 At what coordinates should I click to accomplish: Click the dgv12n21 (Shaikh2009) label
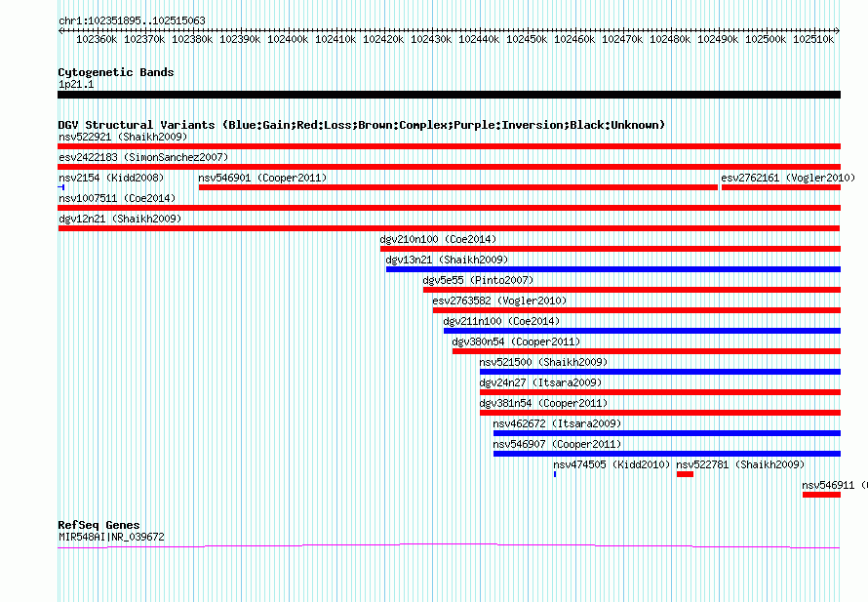pos(120,219)
